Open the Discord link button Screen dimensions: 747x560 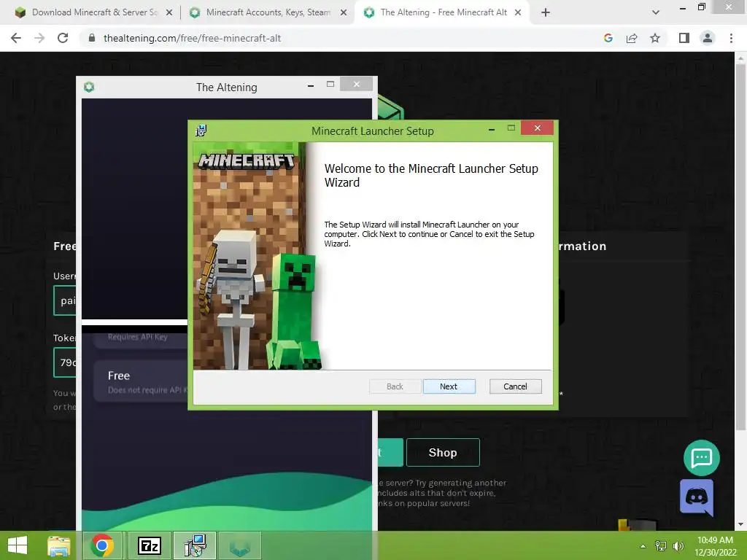(697, 497)
